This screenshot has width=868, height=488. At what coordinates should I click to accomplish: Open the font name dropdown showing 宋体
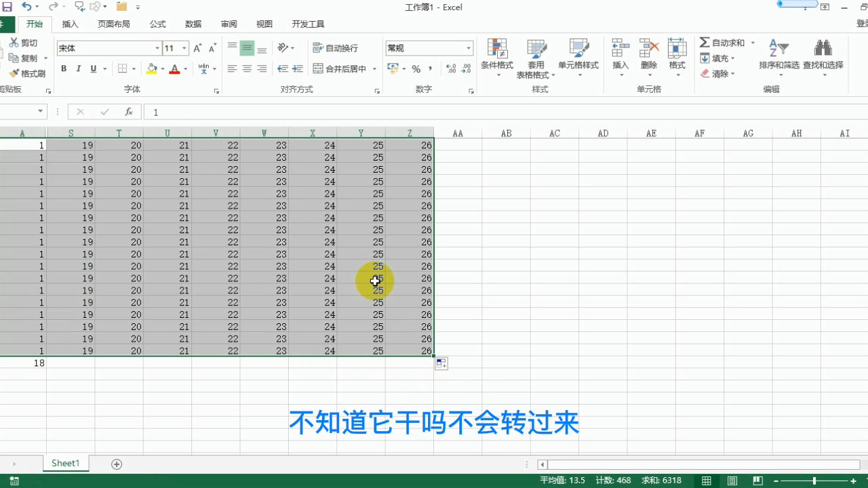click(105, 47)
